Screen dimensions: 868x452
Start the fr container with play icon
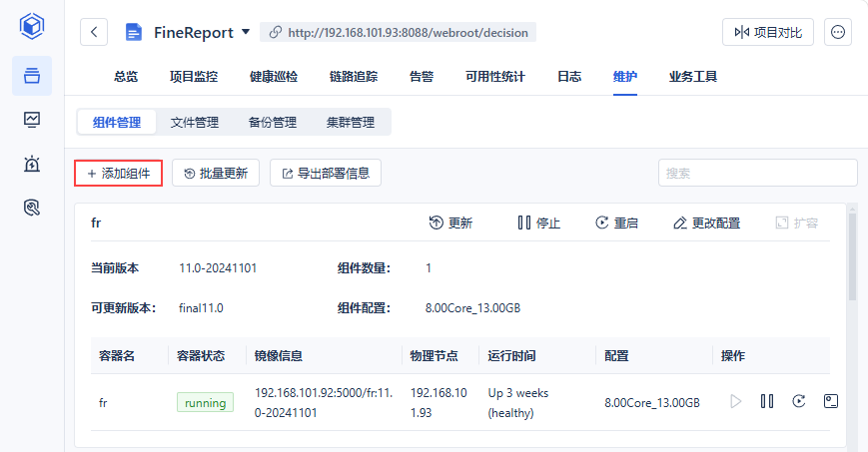click(736, 401)
